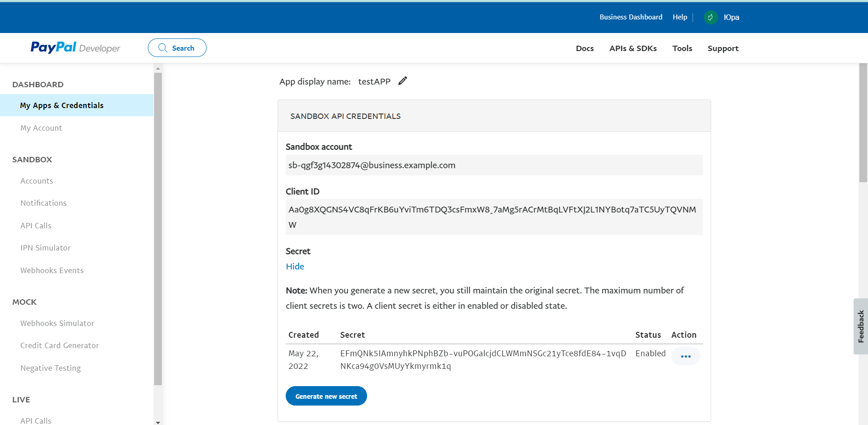Go to My Account in sidebar
The image size is (868, 425).
[x=41, y=128]
